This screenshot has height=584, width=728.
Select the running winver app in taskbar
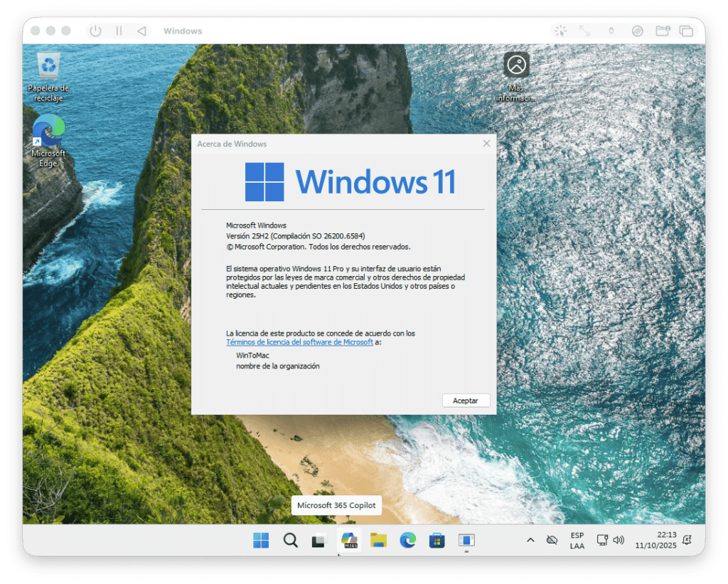466,541
